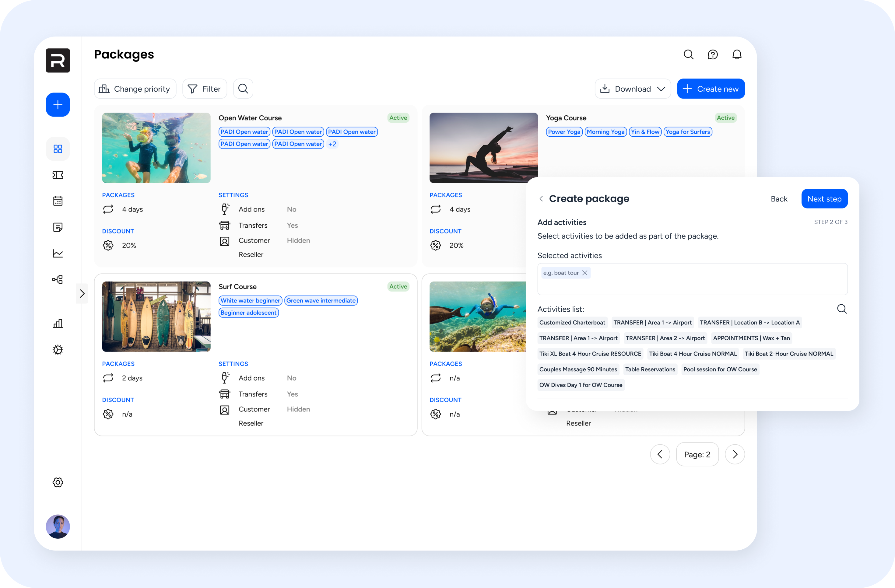Click the search icon beside Activities list
The image size is (895, 588).
[x=842, y=309]
